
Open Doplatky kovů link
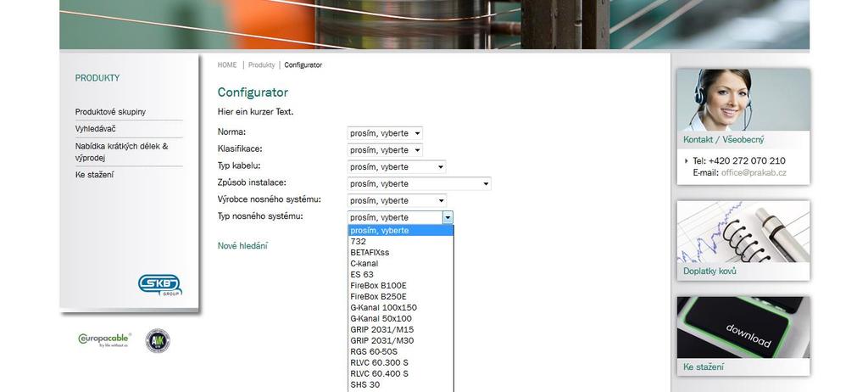709,272
